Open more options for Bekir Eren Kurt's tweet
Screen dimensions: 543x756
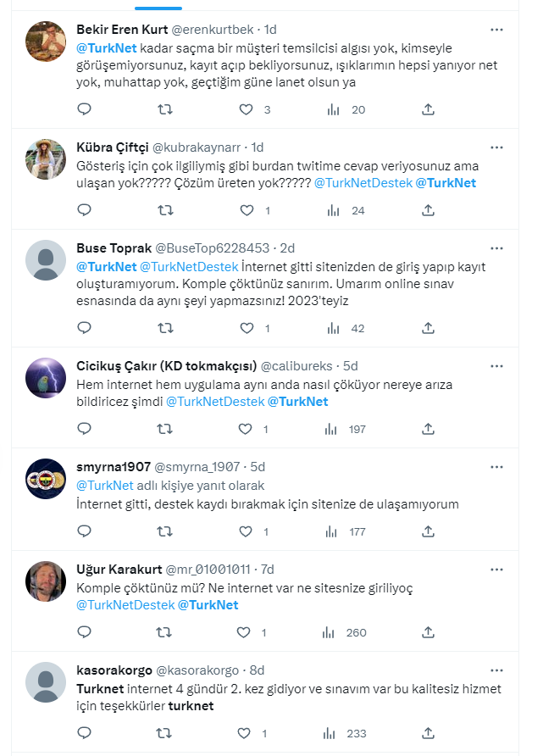point(498,29)
